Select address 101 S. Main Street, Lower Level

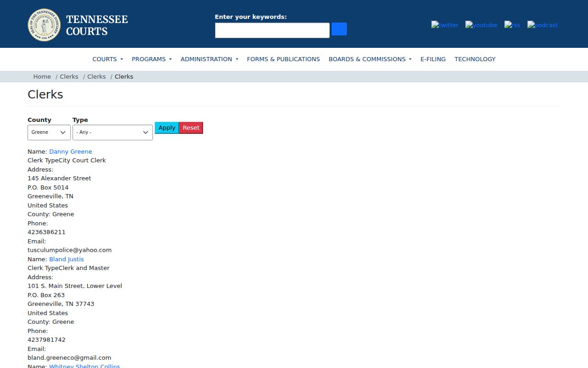(x=75, y=286)
